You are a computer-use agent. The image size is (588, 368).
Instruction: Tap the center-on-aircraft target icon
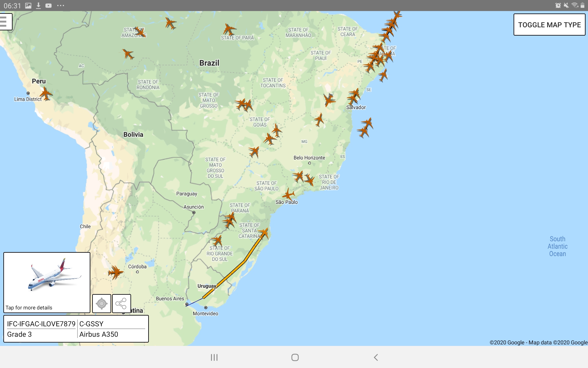(102, 304)
